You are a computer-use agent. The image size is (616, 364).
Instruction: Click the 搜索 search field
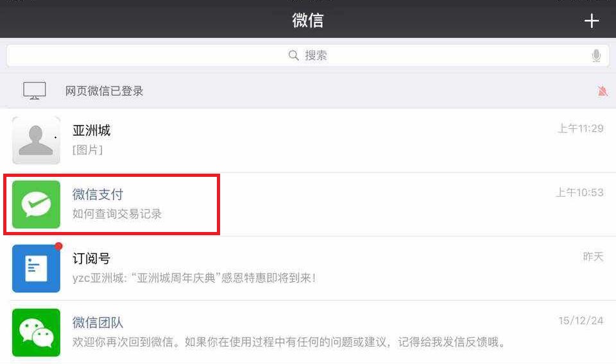tap(307, 55)
